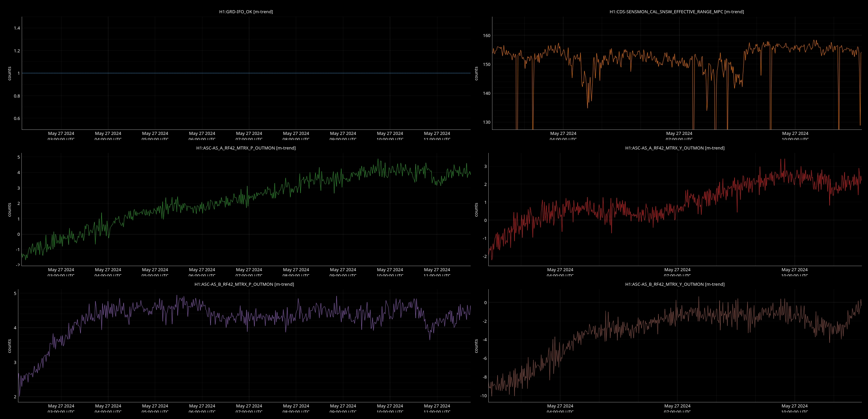Click counts axis label of AS_B P plot

click(10, 346)
